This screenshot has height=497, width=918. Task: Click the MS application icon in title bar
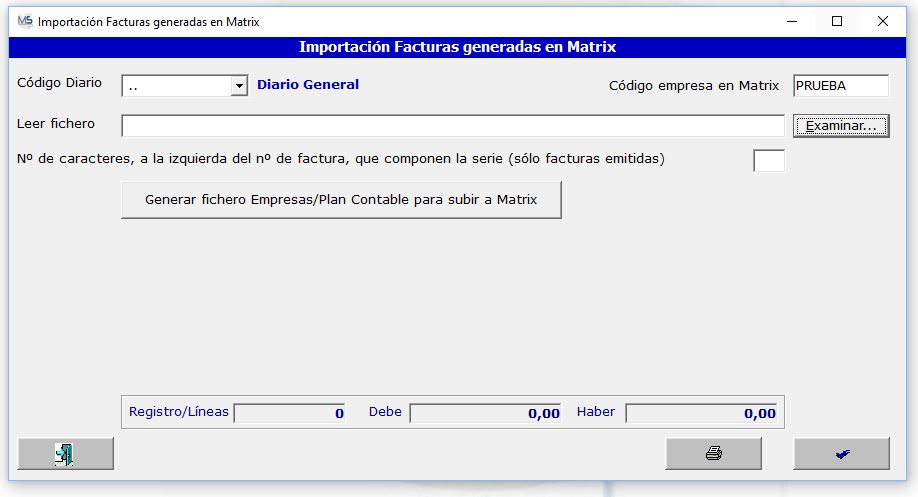click(25, 22)
